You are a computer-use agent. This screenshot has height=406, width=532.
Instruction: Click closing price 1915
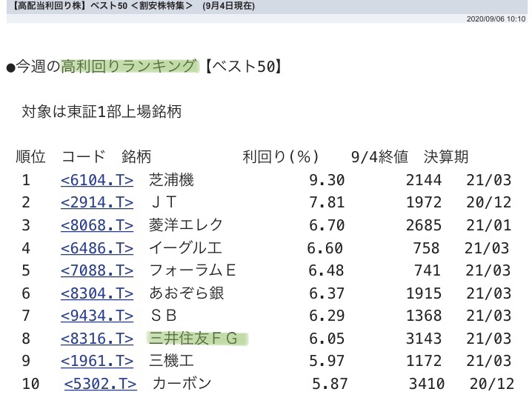pos(424,293)
